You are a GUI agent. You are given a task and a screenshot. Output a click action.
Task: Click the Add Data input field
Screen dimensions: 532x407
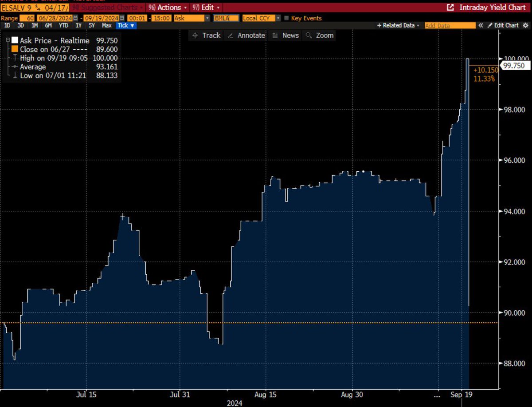pos(450,26)
